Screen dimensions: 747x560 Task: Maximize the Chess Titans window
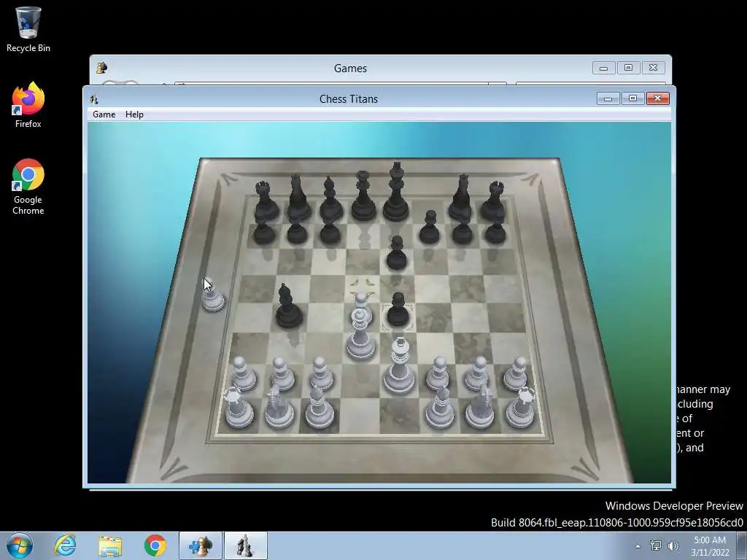632,98
